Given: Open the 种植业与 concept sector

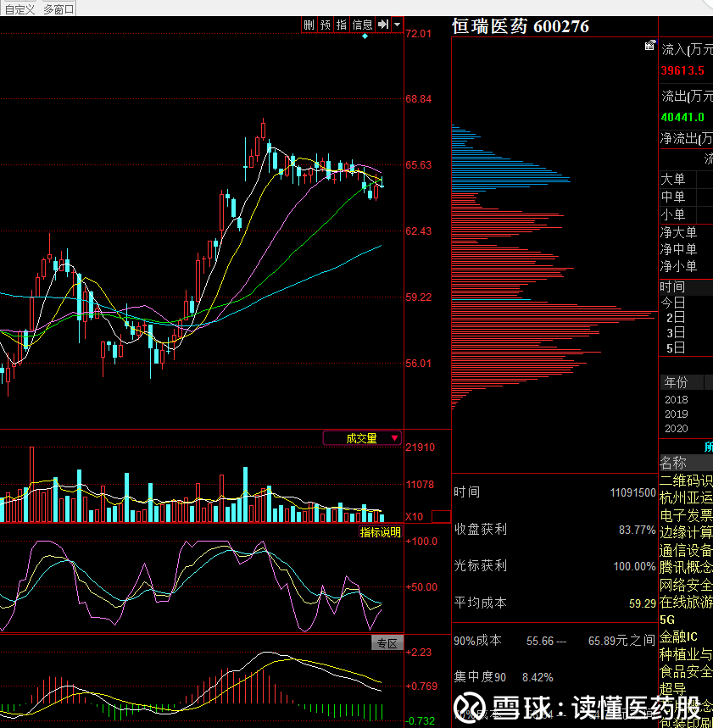Looking at the screenshot, I should [x=686, y=654].
